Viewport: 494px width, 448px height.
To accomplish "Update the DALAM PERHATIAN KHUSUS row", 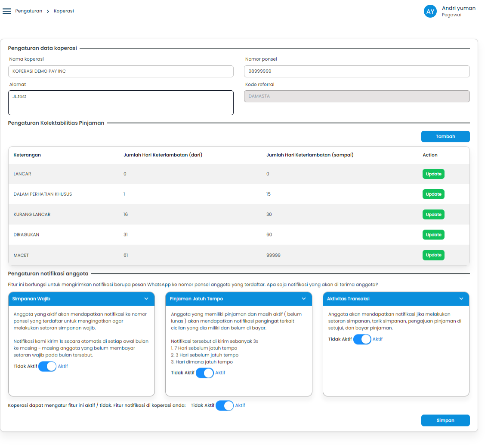I will click(433, 194).
